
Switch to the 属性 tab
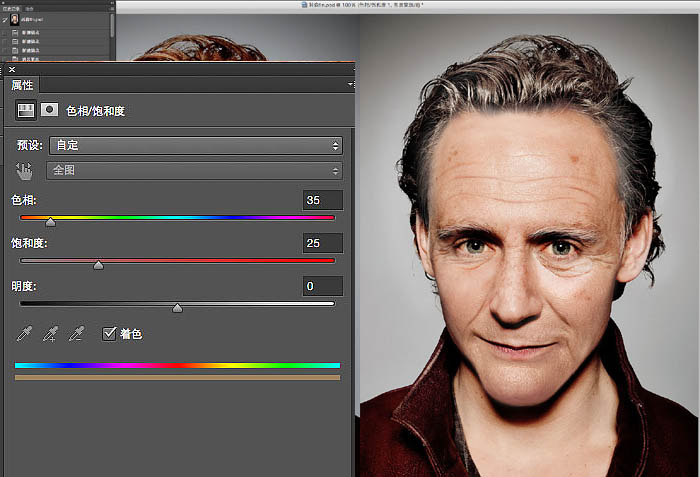click(22, 85)
